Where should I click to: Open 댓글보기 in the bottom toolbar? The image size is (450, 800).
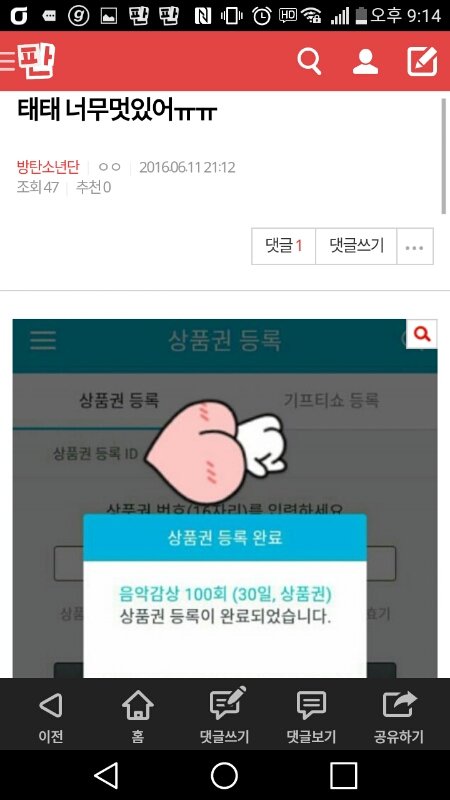[x=311, y=715]
